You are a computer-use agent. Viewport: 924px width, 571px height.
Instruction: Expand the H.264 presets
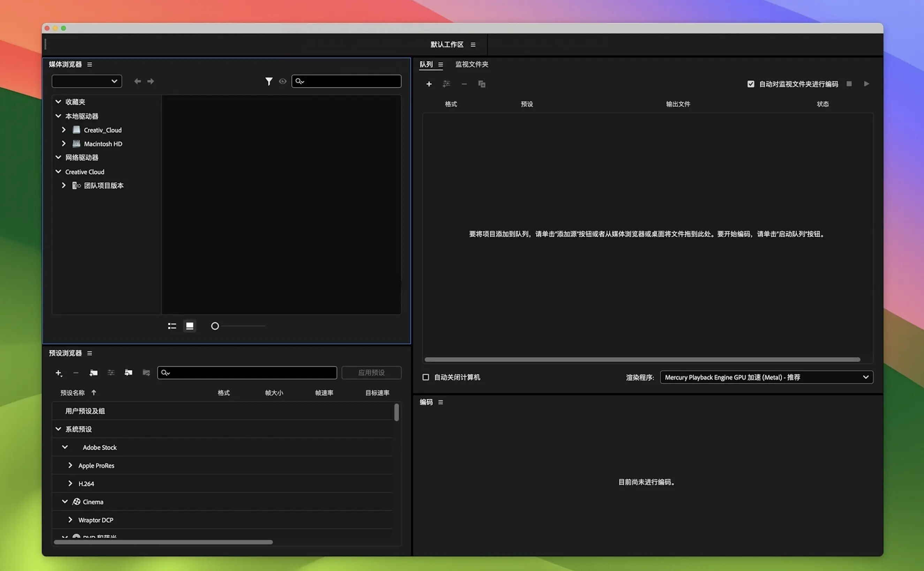pos(70,484)
